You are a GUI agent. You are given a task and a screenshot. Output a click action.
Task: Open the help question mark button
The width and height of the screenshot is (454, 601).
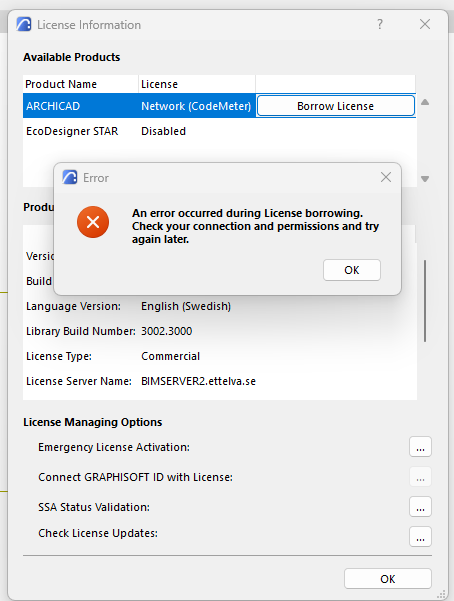[380, 24]
